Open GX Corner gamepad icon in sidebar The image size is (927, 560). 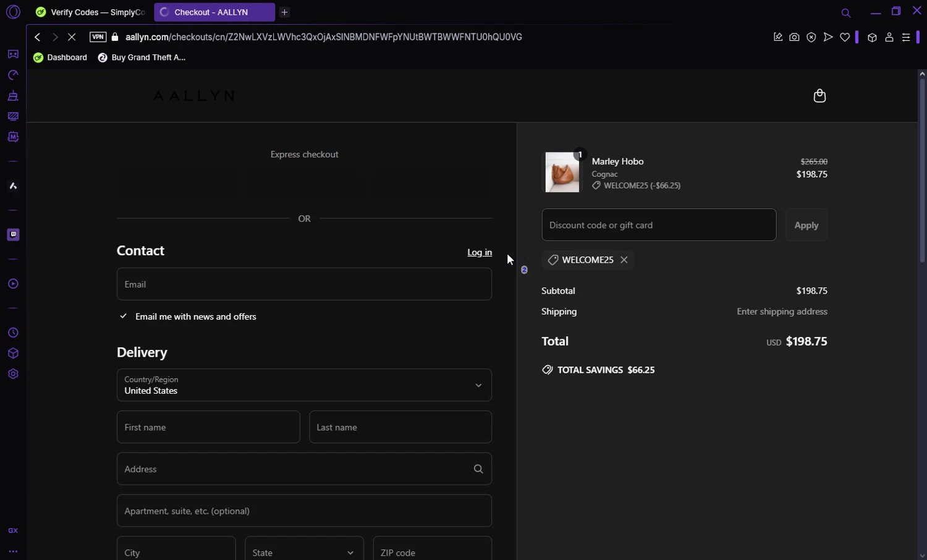(13, 54)
